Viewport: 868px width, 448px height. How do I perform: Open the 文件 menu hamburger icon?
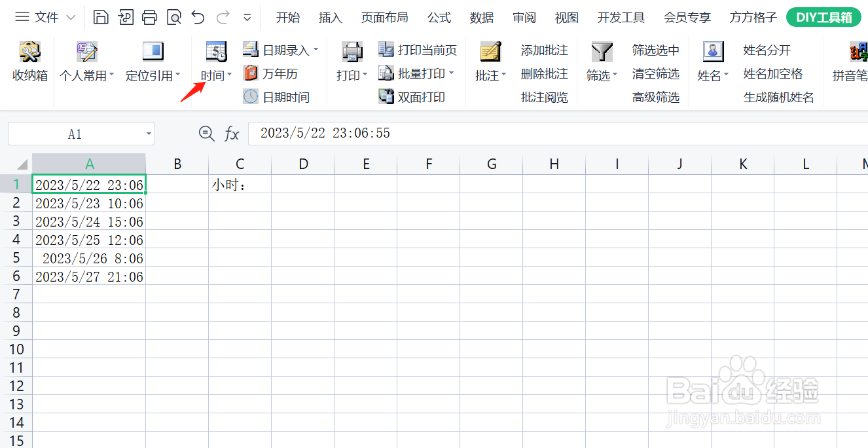[22, 17]
